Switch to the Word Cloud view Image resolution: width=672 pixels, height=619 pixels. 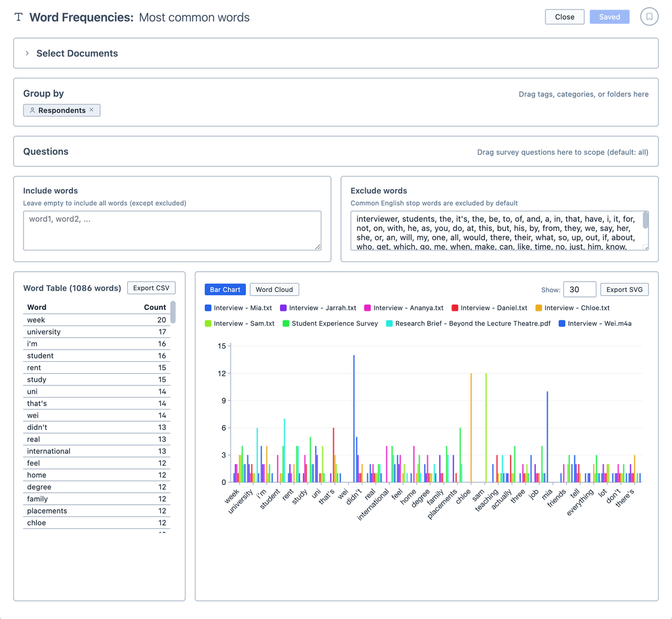pos(274,290)
